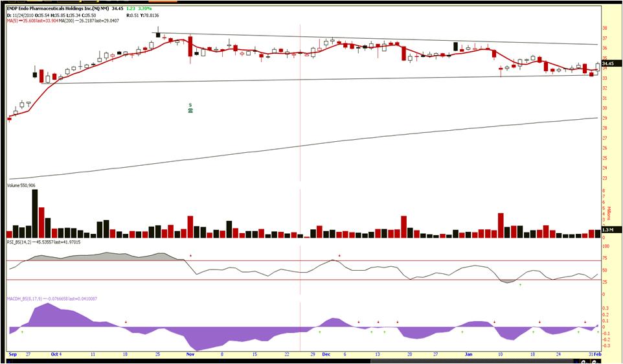Click the 1.3 M volume tag on axis
This screenshot has width=623, height=364.
point(609,230)
